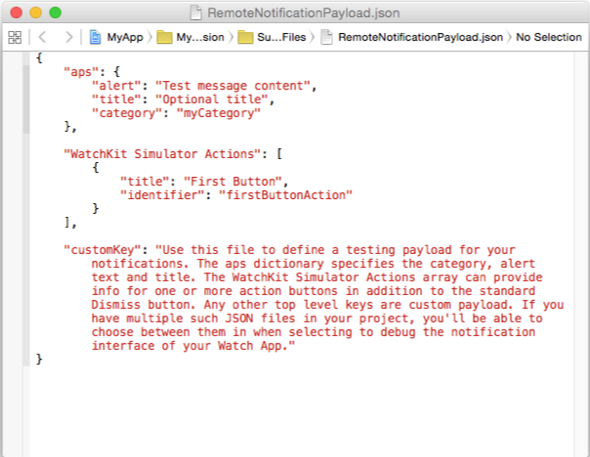
Task: Go back with the left arrow
Action: click(x=42, y=37)
